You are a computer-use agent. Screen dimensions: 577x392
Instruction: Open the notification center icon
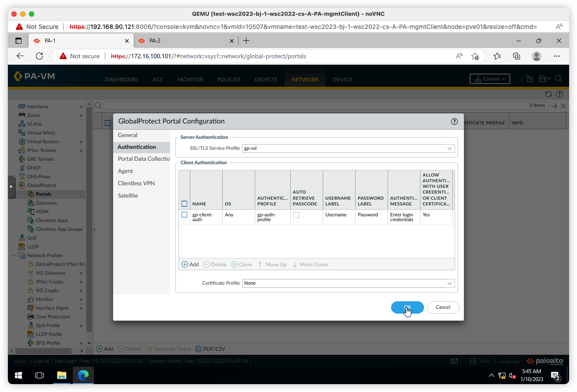click(556, 376)
